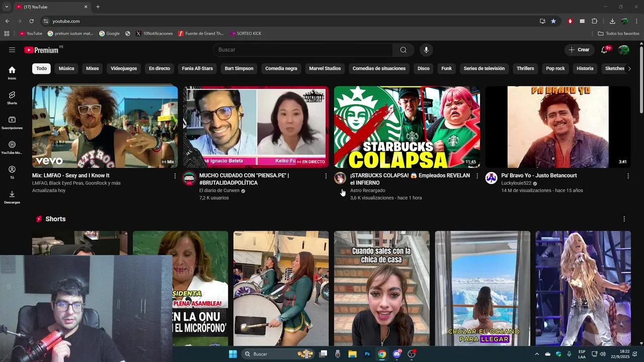
Task: Click the address bar showing youtube.com
Action: (x=289, y=21)
